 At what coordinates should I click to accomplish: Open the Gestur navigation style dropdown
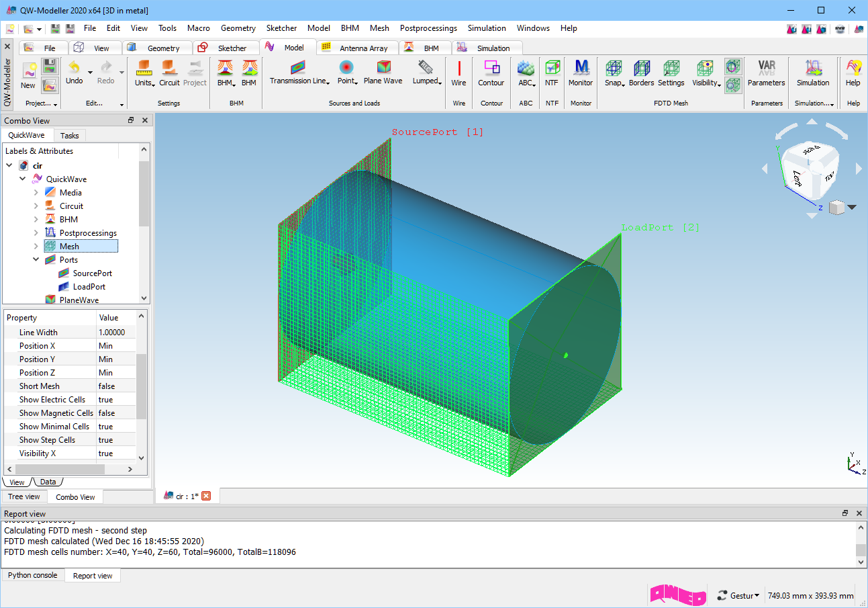[738, 595]
